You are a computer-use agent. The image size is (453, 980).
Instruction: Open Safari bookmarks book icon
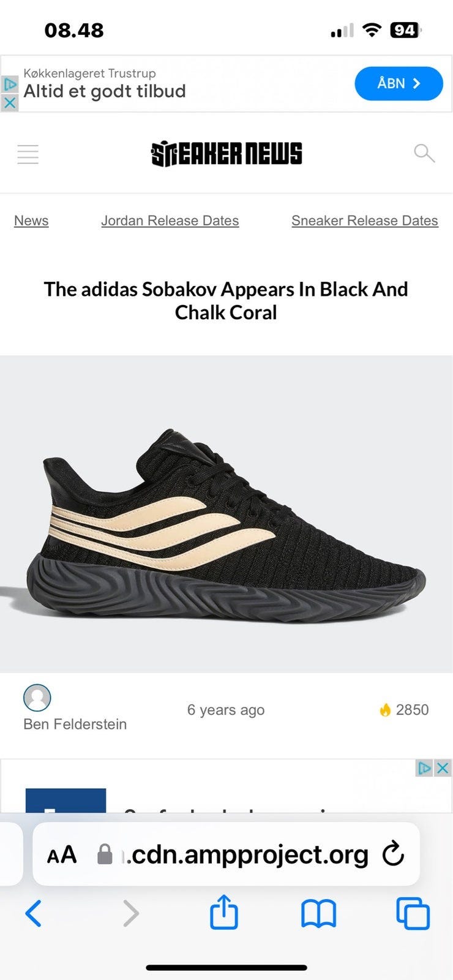(319, 913)
